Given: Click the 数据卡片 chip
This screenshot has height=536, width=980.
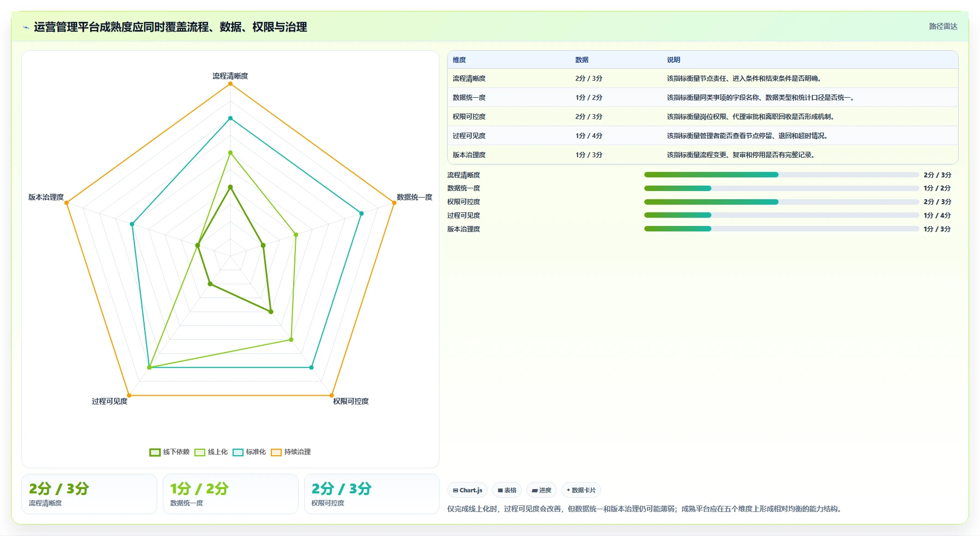Looking at the screenshot, I should click(581, 490).
